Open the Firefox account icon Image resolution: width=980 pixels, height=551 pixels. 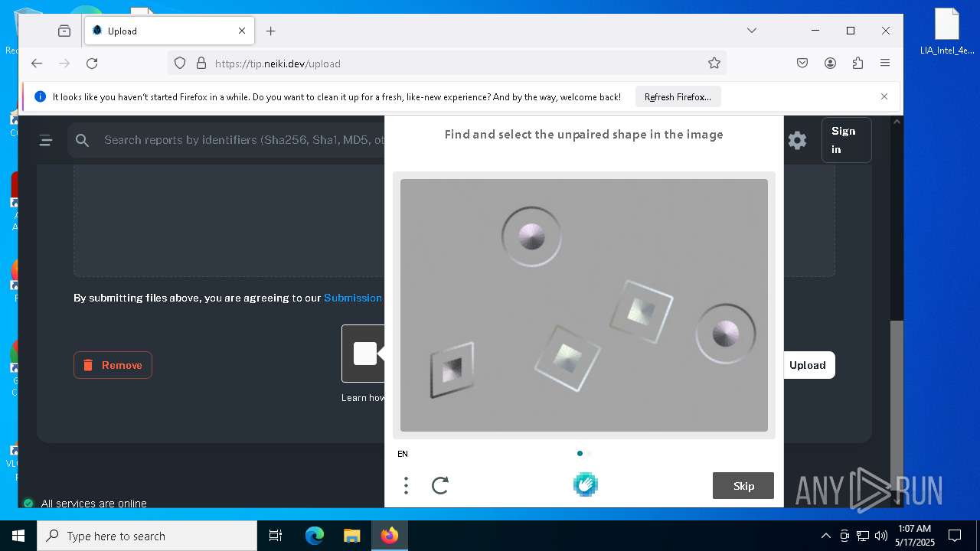tap(830, 64)
